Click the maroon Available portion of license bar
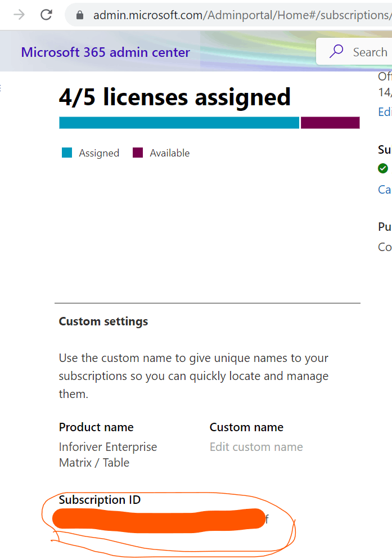Image resolution: width=392 pixels, height=559 pixels. tap(330, 123)
